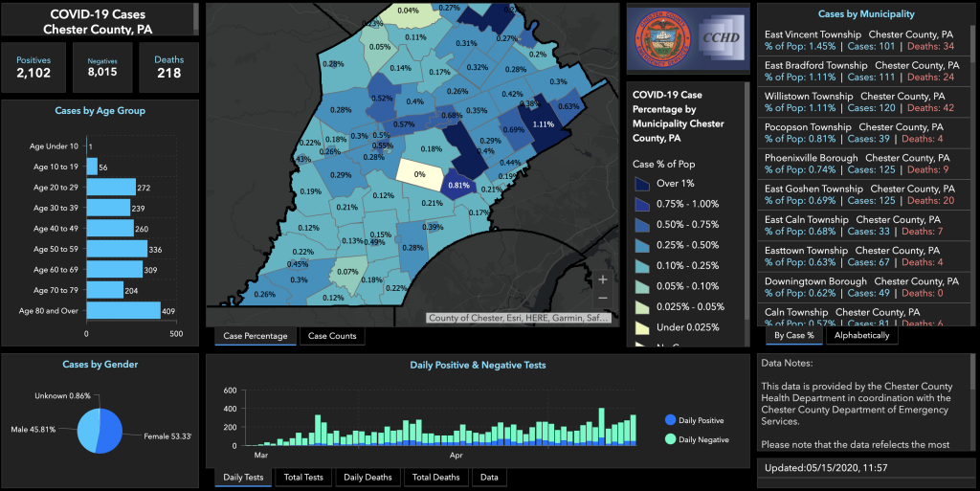This screenshot has height=491, width=980.
Task: Click the Updated 05/15/2020 timestamp
Action: coord(826,468)
